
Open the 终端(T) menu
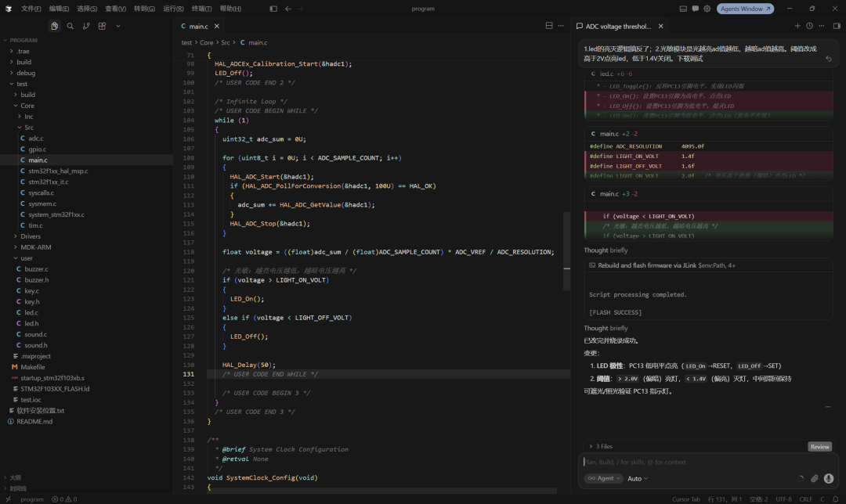tap(202, 9)
